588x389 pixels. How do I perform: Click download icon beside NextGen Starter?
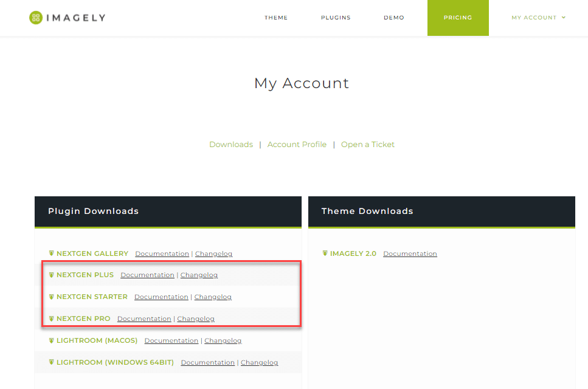[x=51, y=297]
